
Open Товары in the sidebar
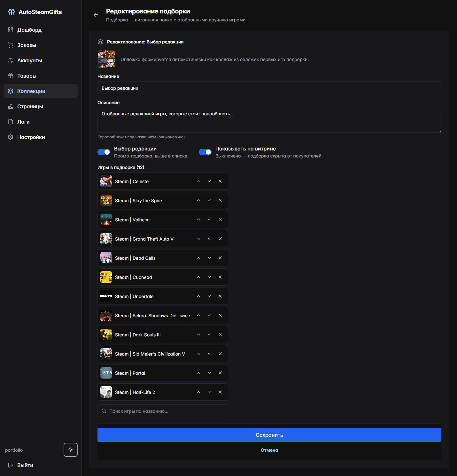pos(41,76)
